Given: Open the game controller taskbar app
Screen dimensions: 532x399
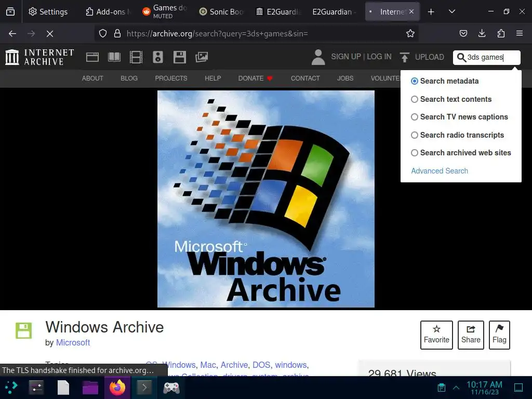Looking at the screenshot, I should coord(171,387).
